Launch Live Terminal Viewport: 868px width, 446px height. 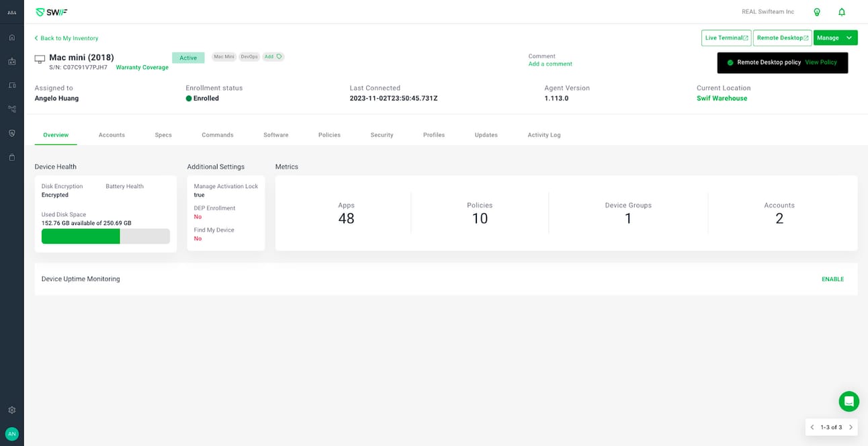click(726, 38)
